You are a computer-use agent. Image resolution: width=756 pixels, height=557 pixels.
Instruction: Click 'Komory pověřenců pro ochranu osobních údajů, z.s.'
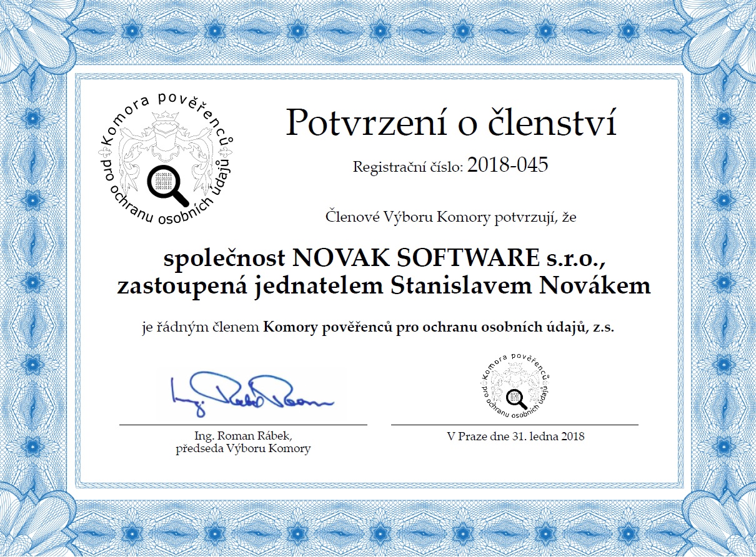[x=439, y=328]
